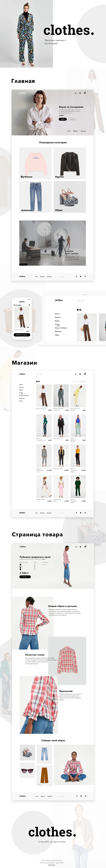Select second size checkbox under Выберите размер
The width and height of the screenshot is (106, 868).
point(20,566)
